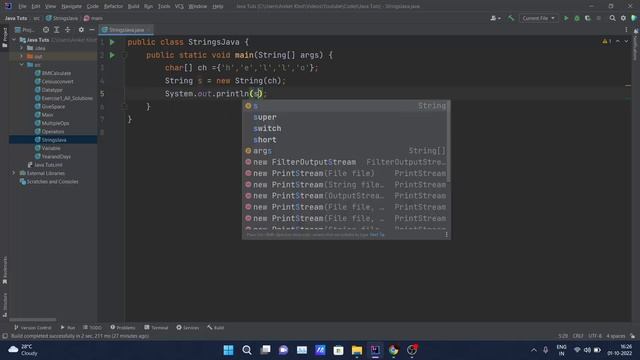The image size is (640, 360).
Task: Open Version Control tool window
Action: tap(33, 328)
